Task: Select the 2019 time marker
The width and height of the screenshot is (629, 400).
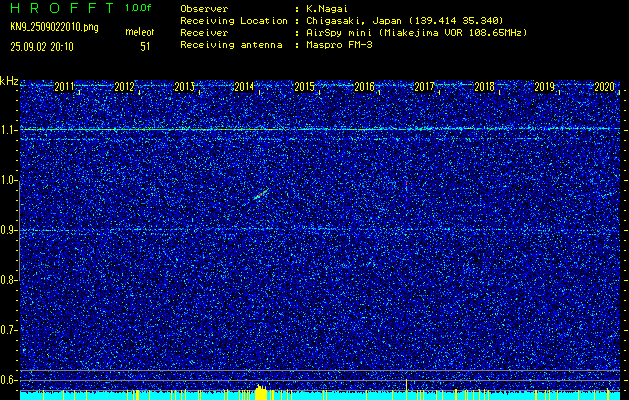Action: pyautogui.click(x=545, y=87)
